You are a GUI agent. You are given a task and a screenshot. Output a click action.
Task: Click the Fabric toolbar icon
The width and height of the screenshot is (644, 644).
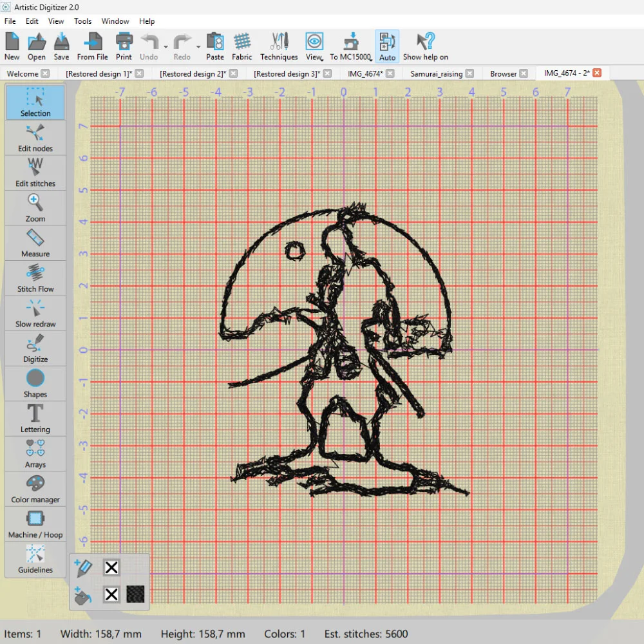click(242, 47)
